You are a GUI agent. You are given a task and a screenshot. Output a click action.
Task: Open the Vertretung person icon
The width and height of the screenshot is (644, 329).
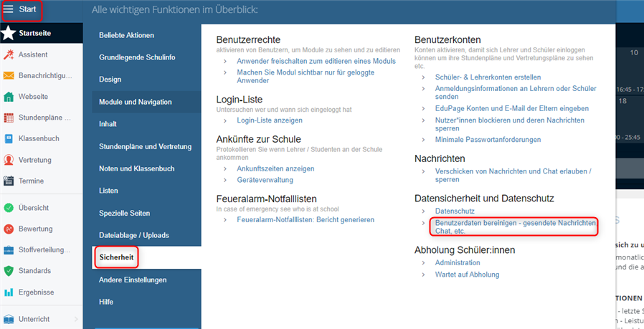pos(9,160)
